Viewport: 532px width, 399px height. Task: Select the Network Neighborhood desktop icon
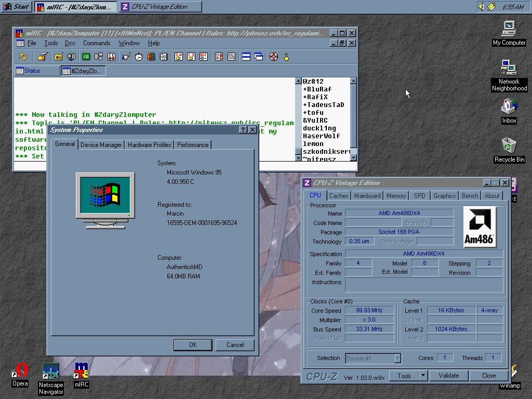(509, 76)
